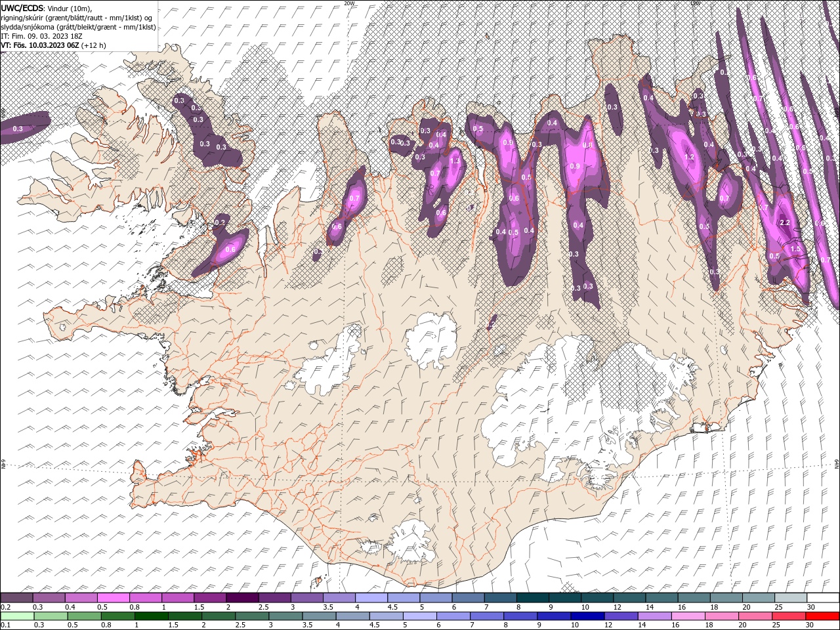Click the '1.3' precipitation value on the map
This screenshot has height=630, width=840.
coord(455,161)
